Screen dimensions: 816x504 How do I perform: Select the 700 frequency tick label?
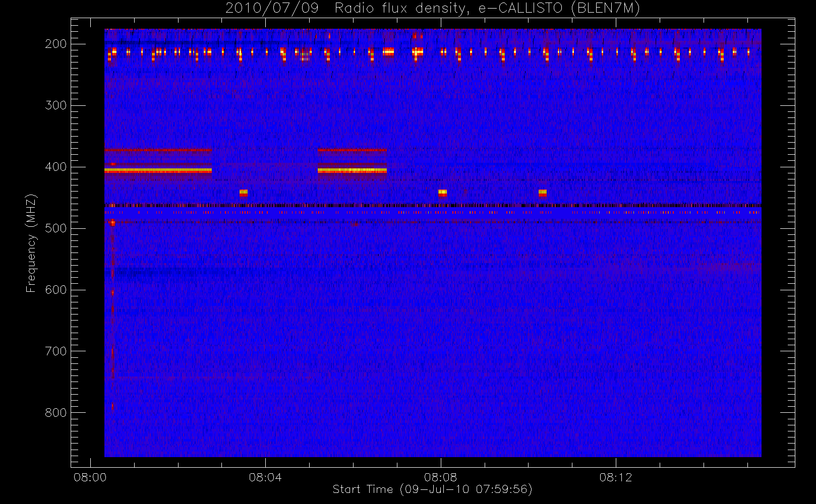point(55,351)
